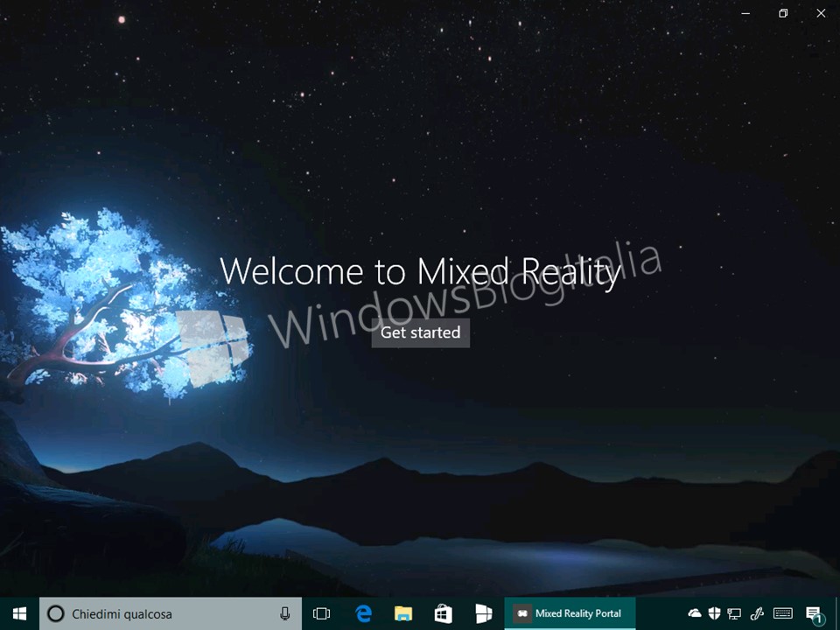Open the OneDrive cloud tray icon
The width and height of the screenshot is (840, 630).
coord(695,612)
